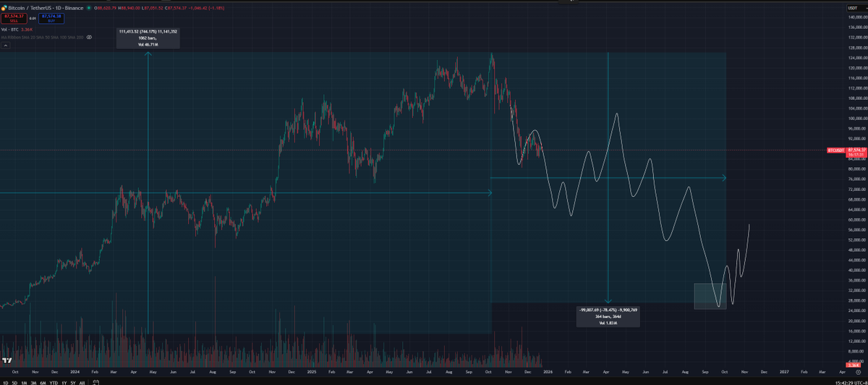This screenshot has width=868, height=385.
Task: Click the TradingView logo watermark button
Action: tap(7, 360)
